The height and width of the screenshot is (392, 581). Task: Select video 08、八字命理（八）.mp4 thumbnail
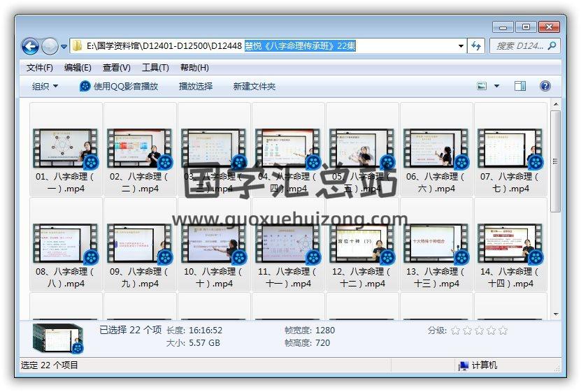[x=66, y=243]
